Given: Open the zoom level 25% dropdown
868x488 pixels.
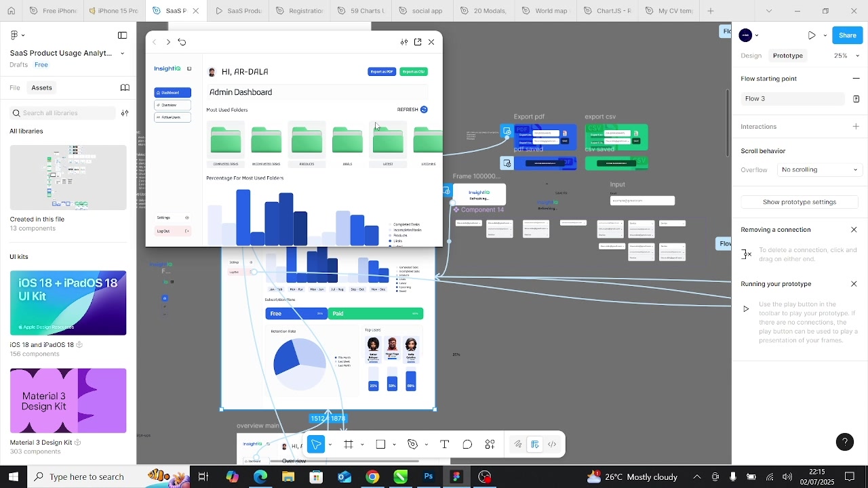Looking at the screenshot, I should click(846, 56).
